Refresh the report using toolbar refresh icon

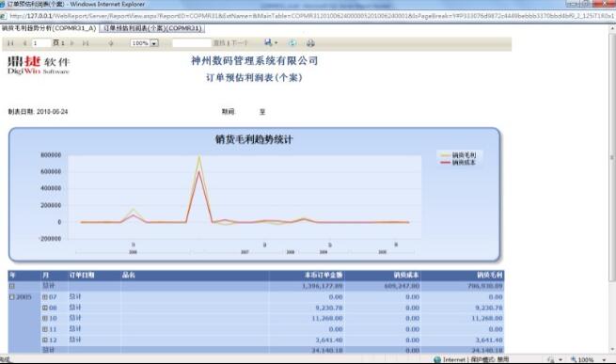[292, 43]
